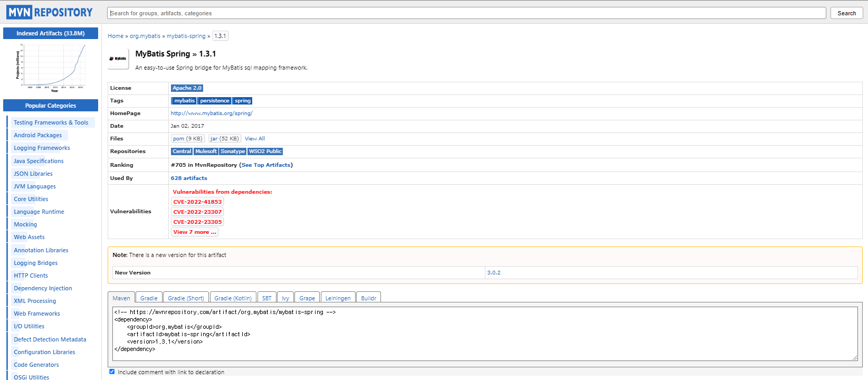
Task: Open Dependency Injection category
Action: click(43, 288)
